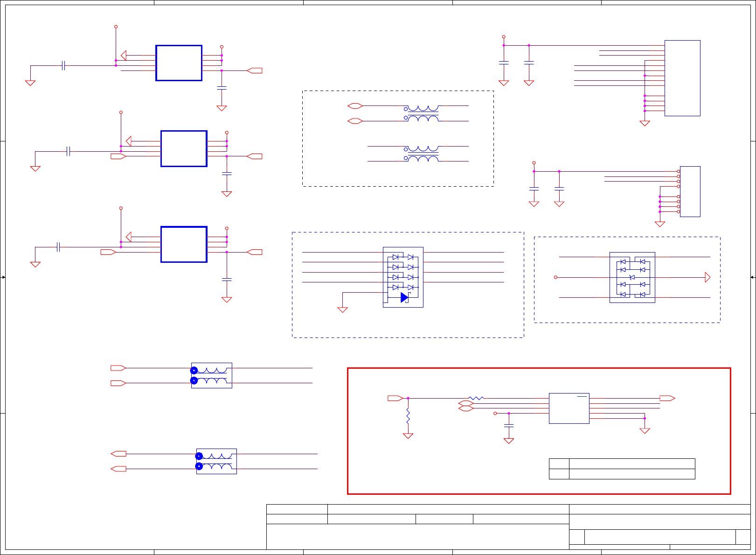Select the small connector with circular pins

pyautogui.click(x=690, y=191)
